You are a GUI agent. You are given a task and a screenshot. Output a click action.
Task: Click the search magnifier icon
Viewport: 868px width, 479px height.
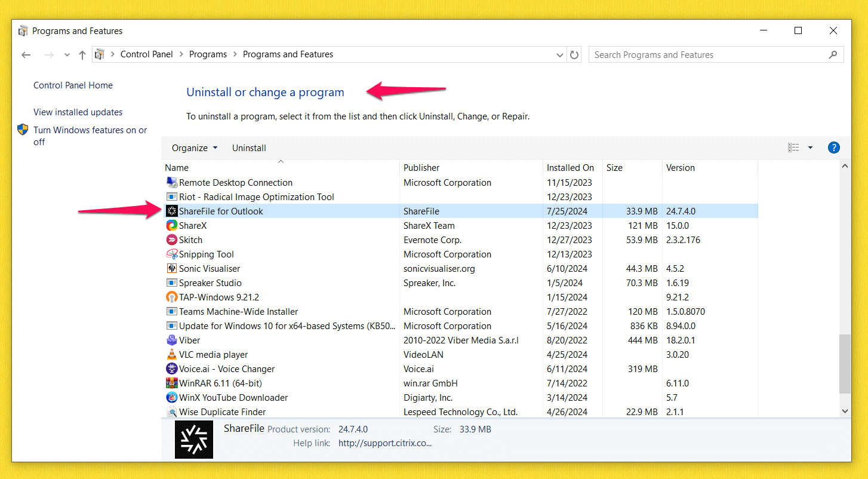coord(833,54)
